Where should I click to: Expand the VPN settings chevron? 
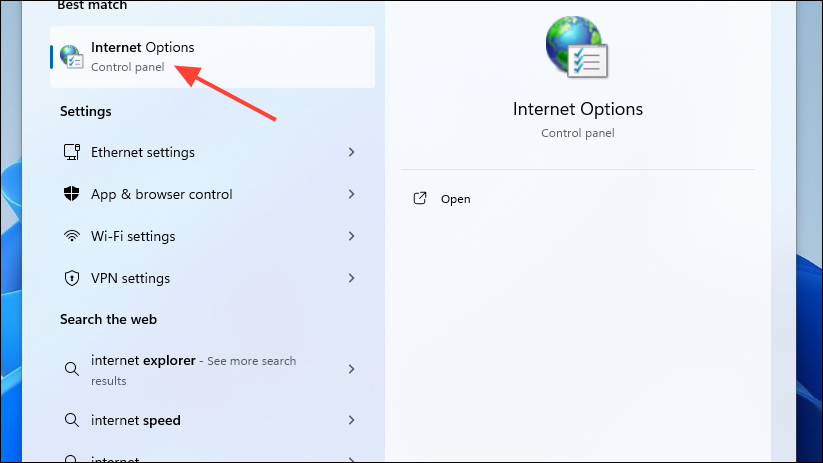(351, 278)
